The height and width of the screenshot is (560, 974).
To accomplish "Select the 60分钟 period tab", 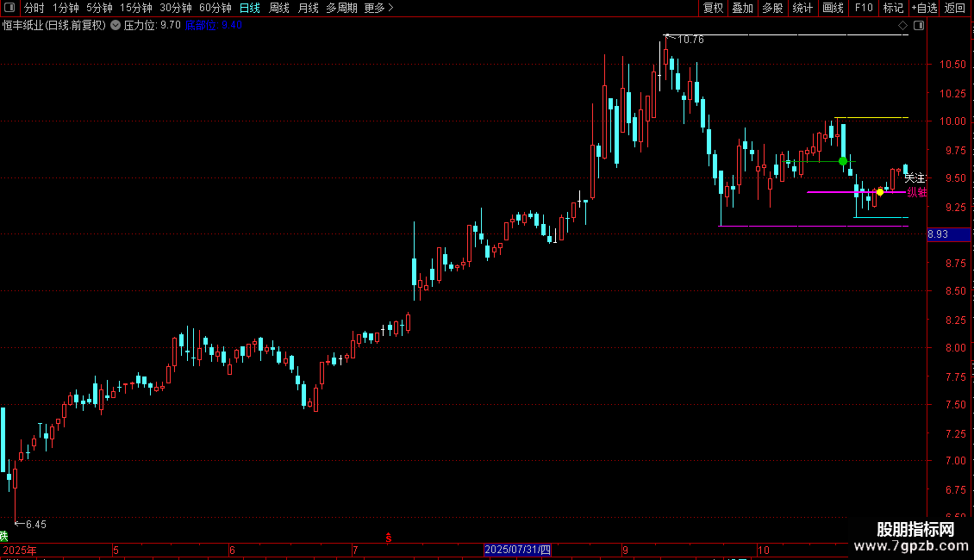I will 215,8.
